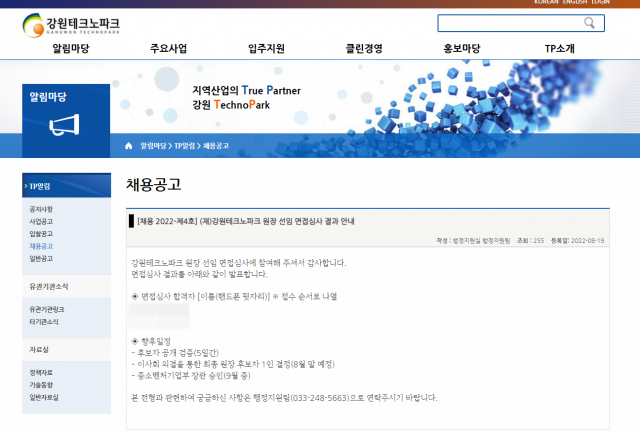Open 입찰공고 in the sidebar
Image resolution: width=640 pixels, height=434 pixels.
tap(41, 234)
